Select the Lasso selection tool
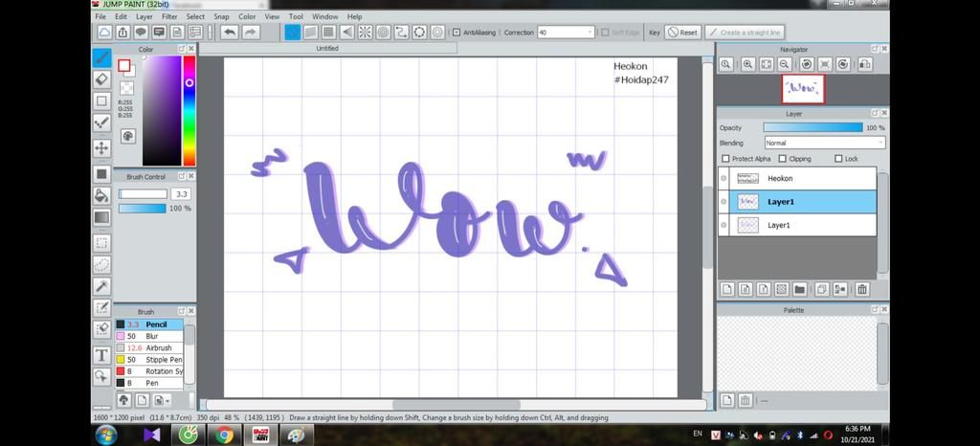The image size is (980, 446). click(101, 265)
